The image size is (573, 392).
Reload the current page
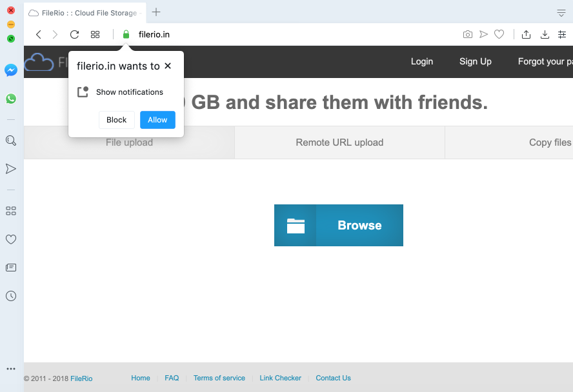click(x=74, y=34)
